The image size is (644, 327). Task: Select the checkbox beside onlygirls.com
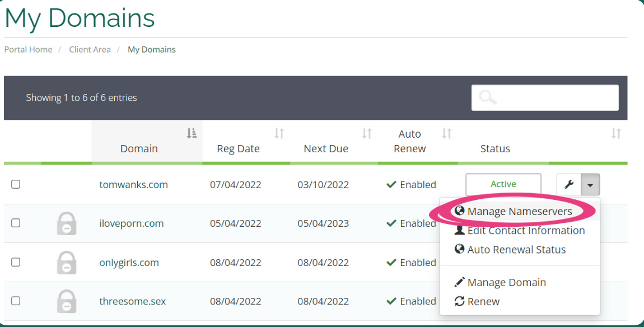point(15,262)
